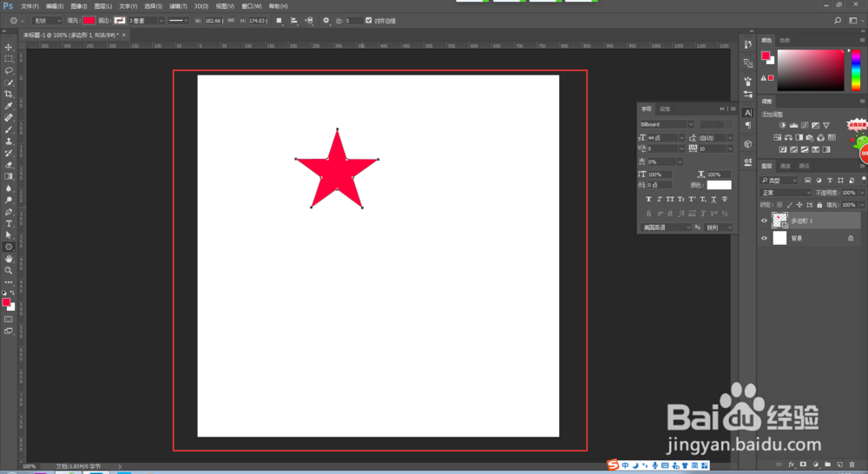Add a Color Balance adjustment

(788, 137)
